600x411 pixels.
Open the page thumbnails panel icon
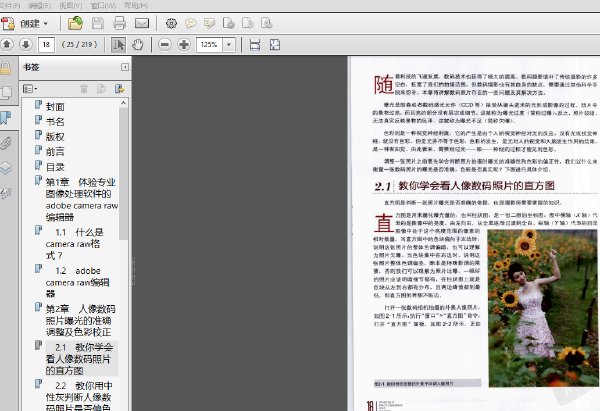point(6,92)
